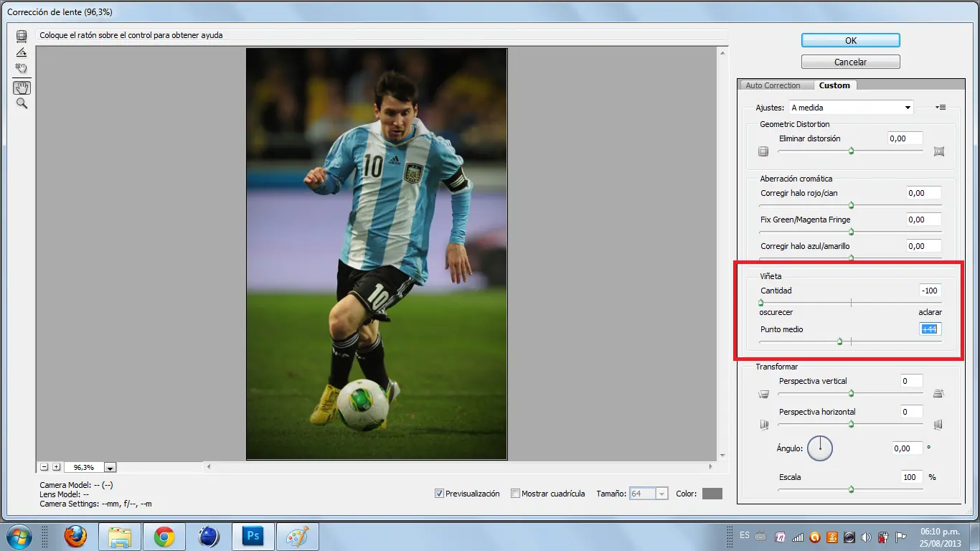This screenshot has height=551, width=980.
Task: Select the Straighten tool
Action: 22,52
